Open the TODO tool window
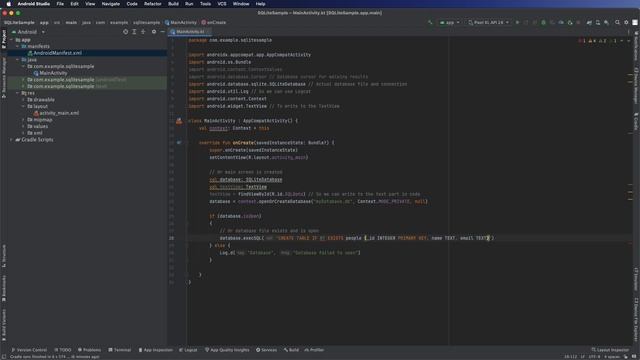Viewport: 640px width, 360px height. coord(63,350)
